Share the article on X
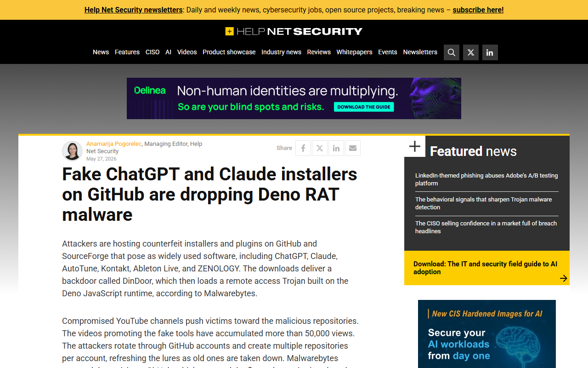This screenshot has height=368, width=588. 320,148
